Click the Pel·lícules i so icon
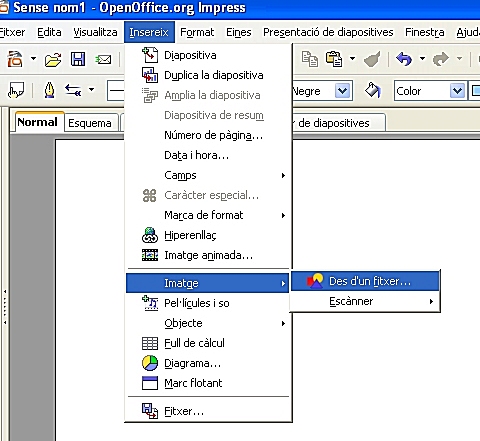Viewport: 480px width, 441px height. 150,303
